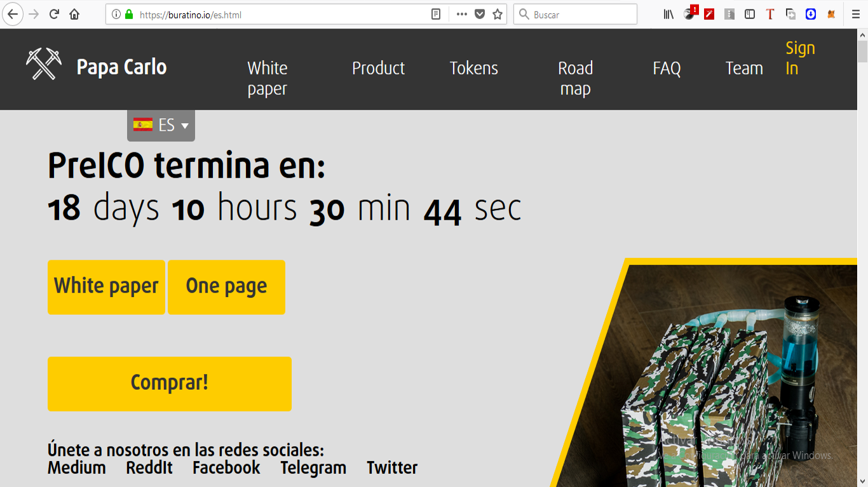This screenshot has height=487, width=868.
Task: Open the browser home page
Action: pyautogui.click(x=74, y=14)
